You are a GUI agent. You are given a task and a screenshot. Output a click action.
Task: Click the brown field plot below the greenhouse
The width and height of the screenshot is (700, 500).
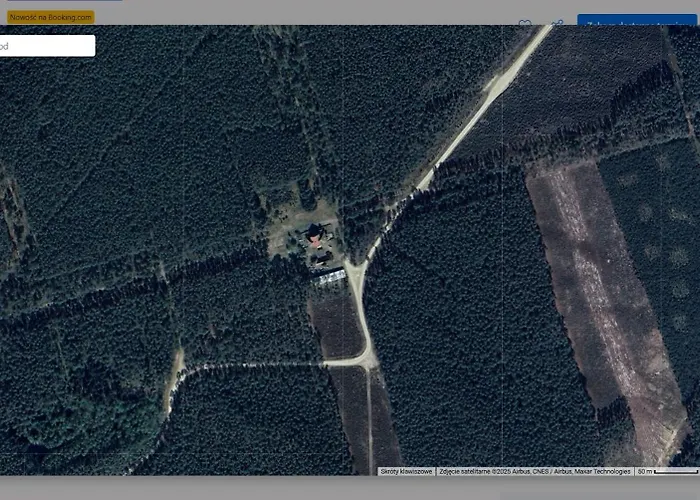335,322
